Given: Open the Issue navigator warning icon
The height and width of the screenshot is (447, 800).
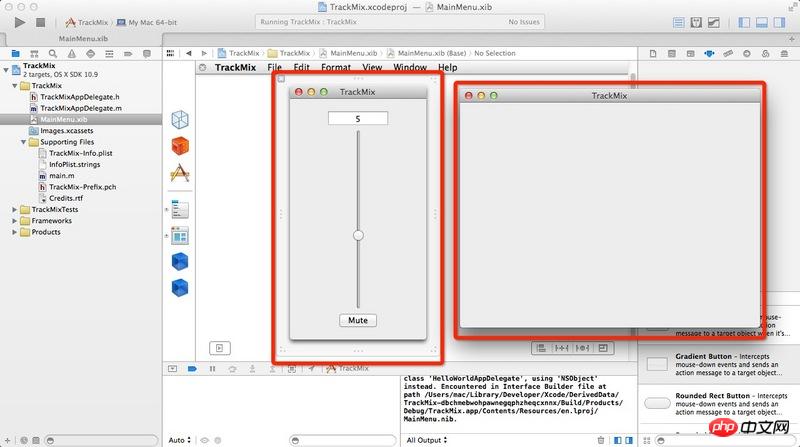Looking at the screenshot, I should point(71,54).
